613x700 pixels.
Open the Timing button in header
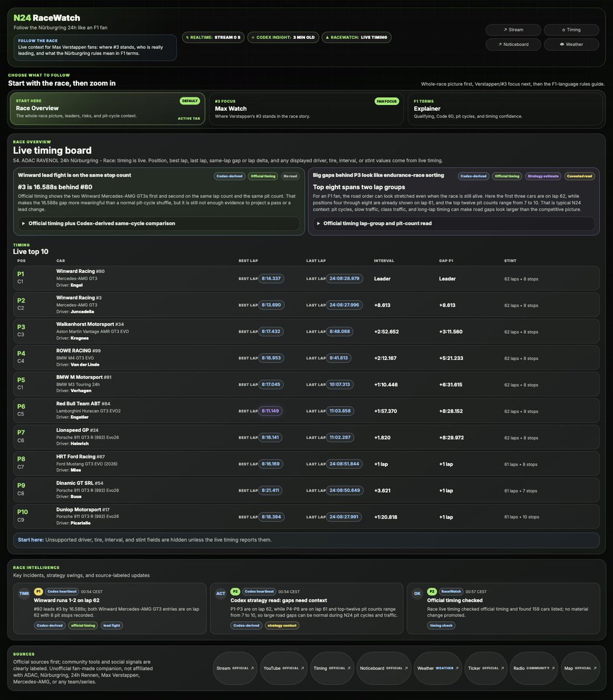click(x=571, y=30)
